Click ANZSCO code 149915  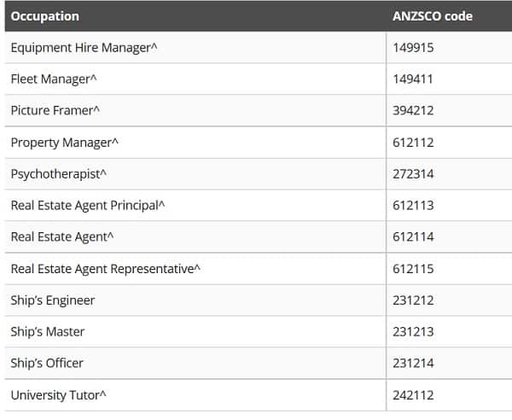click(x=413, y=48)
